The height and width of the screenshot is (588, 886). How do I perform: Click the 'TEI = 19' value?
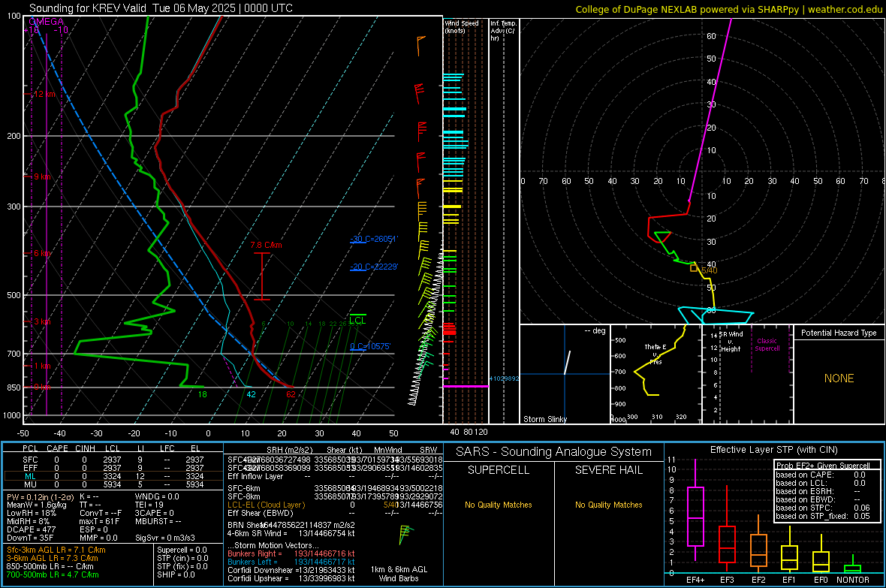[x=149, y=505]
